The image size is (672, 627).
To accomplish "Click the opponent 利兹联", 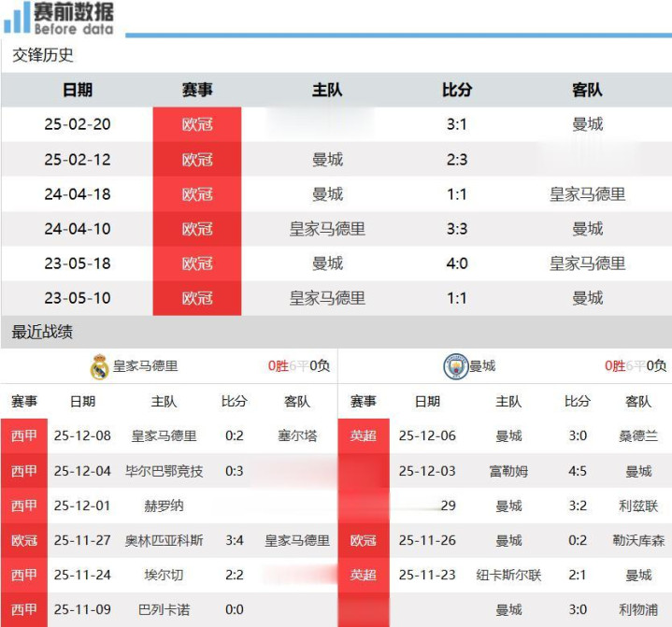I will pos(638,506).
